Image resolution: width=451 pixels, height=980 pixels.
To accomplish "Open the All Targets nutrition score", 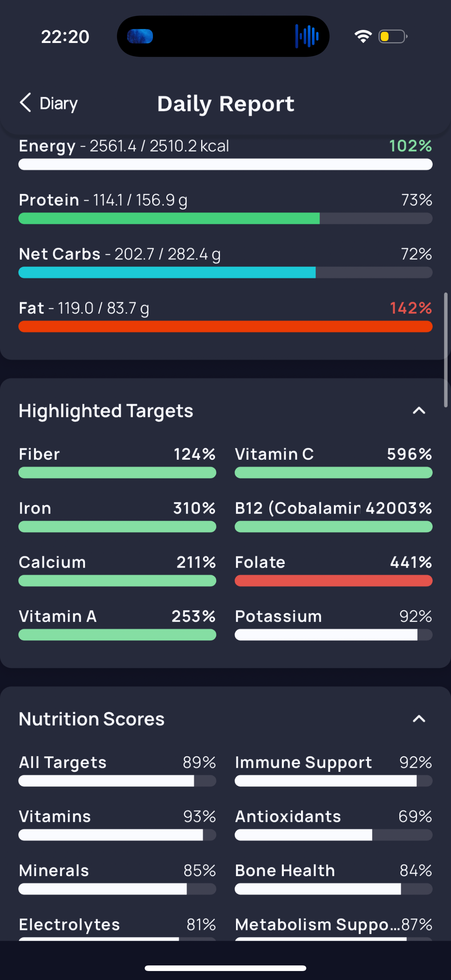I will point(117,770).
